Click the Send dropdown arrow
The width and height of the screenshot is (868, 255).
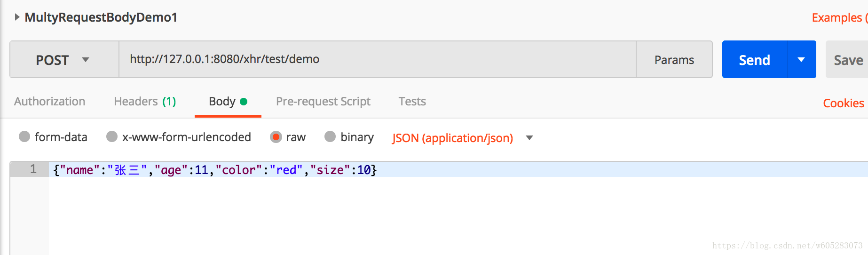pyautogui.click(x=802, y=60)
